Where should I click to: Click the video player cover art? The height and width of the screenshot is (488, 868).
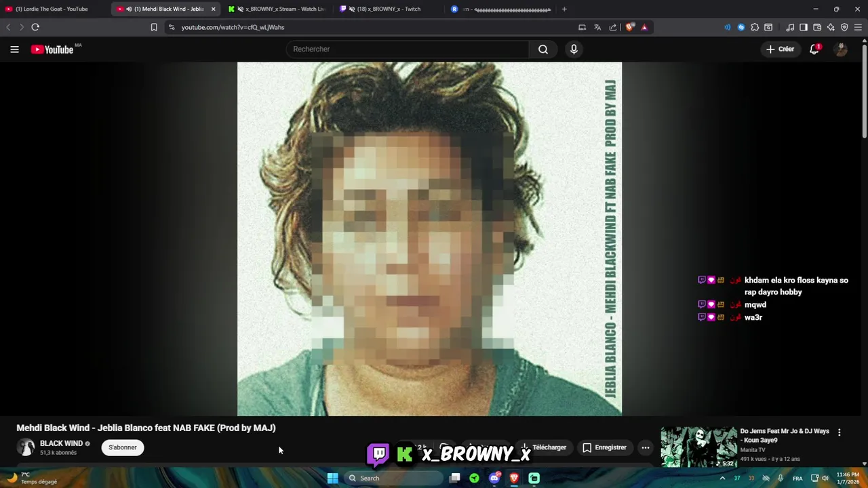429,239
